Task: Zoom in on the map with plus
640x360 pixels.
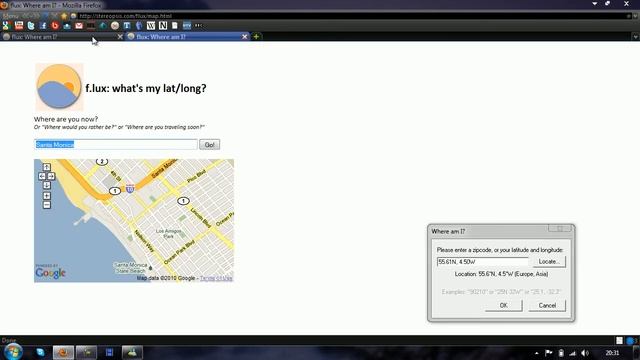Action: [x=47, y=196]
